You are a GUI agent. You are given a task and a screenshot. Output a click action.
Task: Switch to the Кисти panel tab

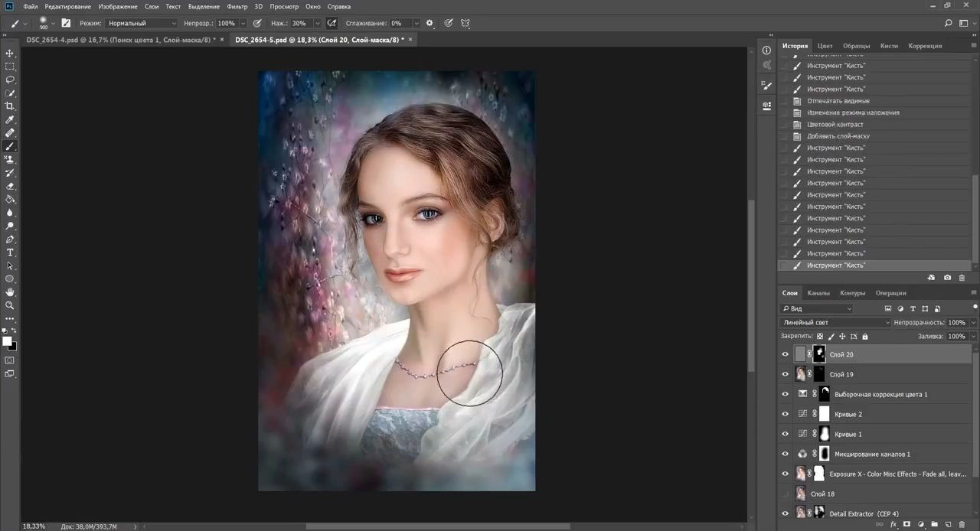pyautogui.click(x=889, y=45)
